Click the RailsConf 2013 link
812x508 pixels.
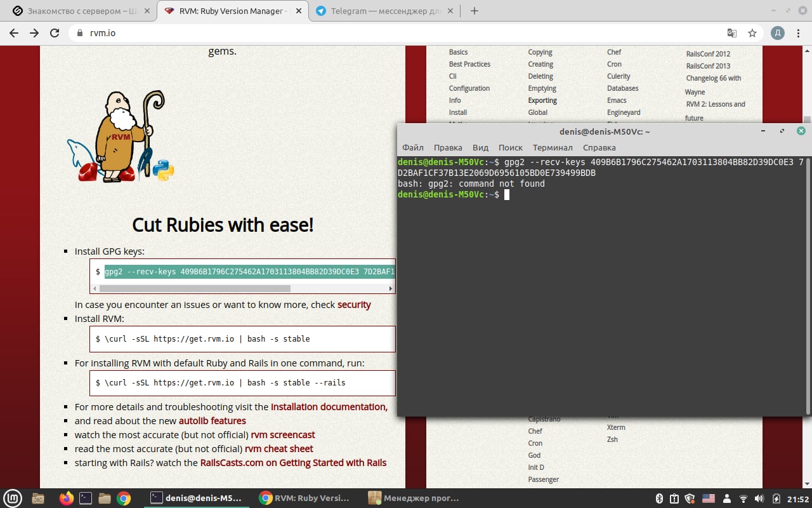pos(708,66)
